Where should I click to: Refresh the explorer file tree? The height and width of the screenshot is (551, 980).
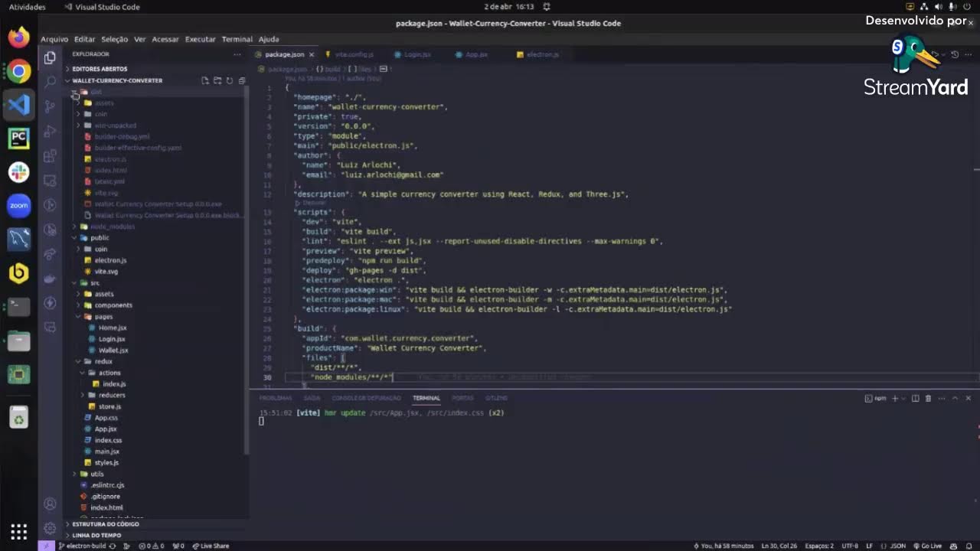pyautogui.click(x=230, y=80)
